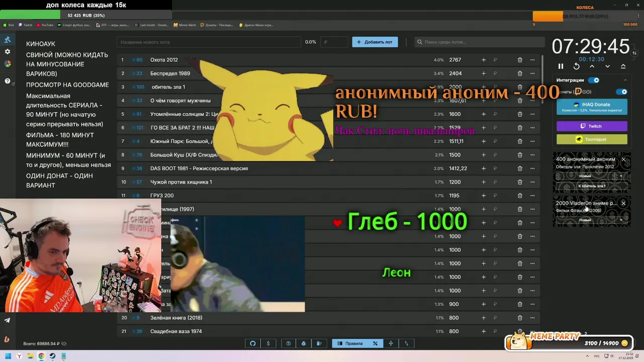Open the Telegram link in sidebar
The height and width of the screenshot is (362, 644).
(x=7, y=320)
